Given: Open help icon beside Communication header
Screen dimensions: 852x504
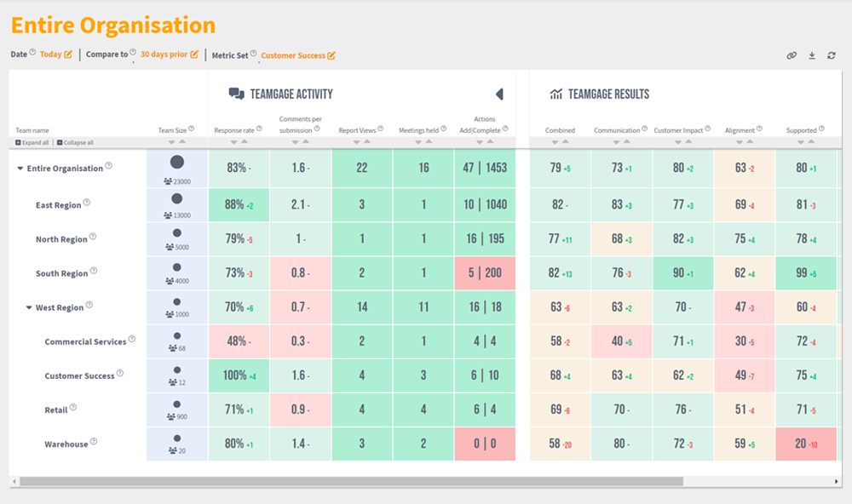Looking at the screenshot, I should [644, 129].
